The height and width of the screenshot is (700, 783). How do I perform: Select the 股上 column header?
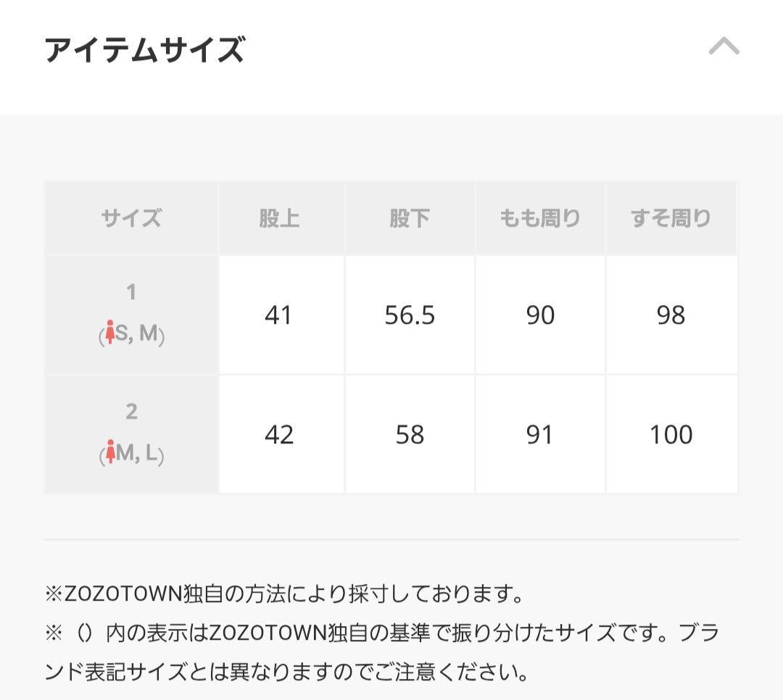pyautogui.click(x=280, y=218)
